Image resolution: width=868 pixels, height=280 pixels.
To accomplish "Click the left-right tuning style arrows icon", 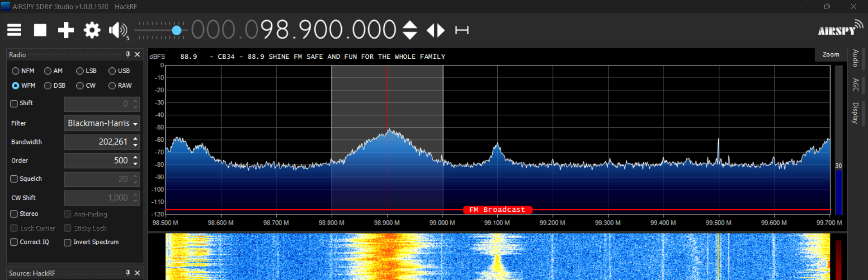I will coord(436,30).
